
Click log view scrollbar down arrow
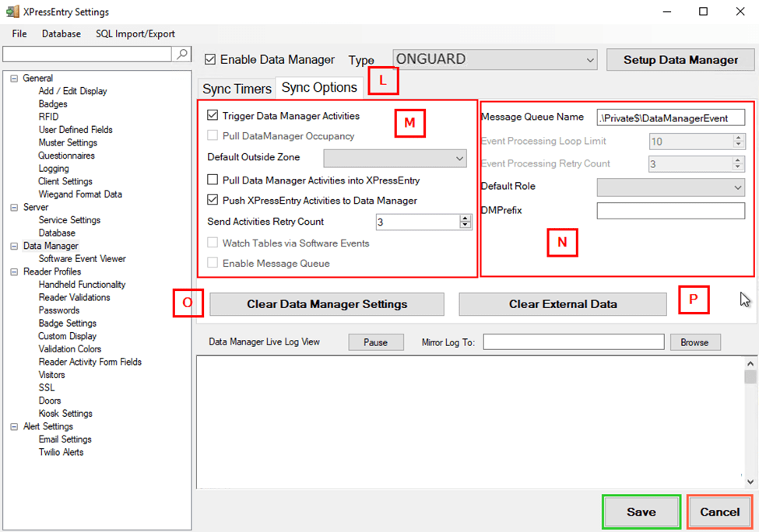pos(750,481)
